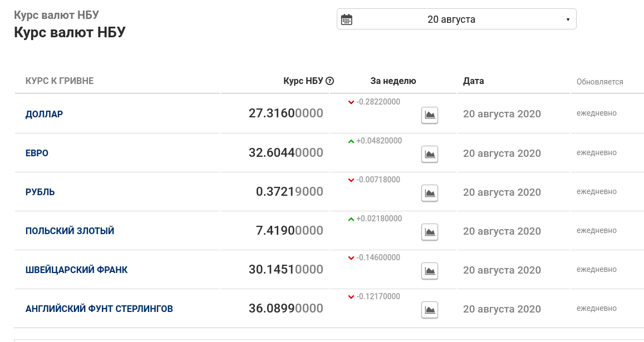The image size is (644, 342).
Task: Click the Дата column header
Action: pos(474,81)
